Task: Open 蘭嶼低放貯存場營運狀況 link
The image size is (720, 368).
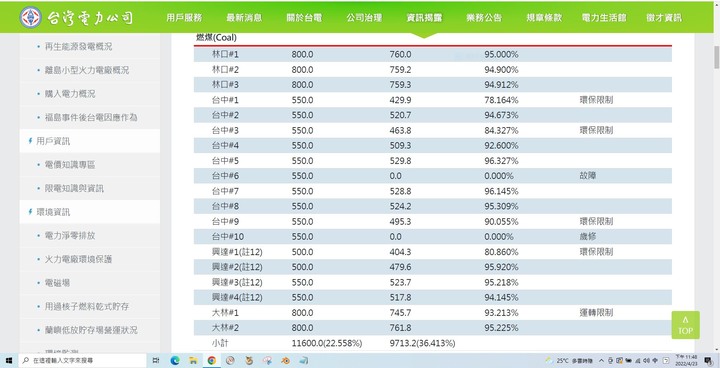Action: click(x=91, y=330)
